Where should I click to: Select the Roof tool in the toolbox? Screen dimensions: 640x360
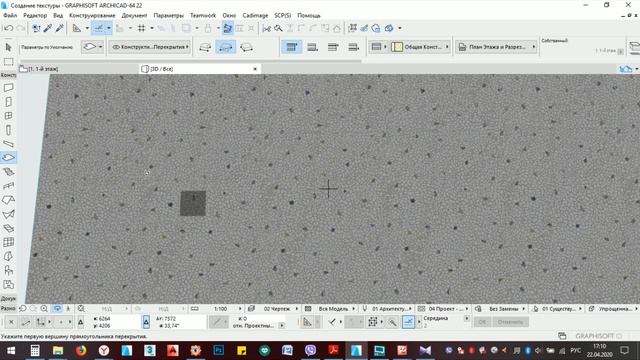[x=8, y=200]
